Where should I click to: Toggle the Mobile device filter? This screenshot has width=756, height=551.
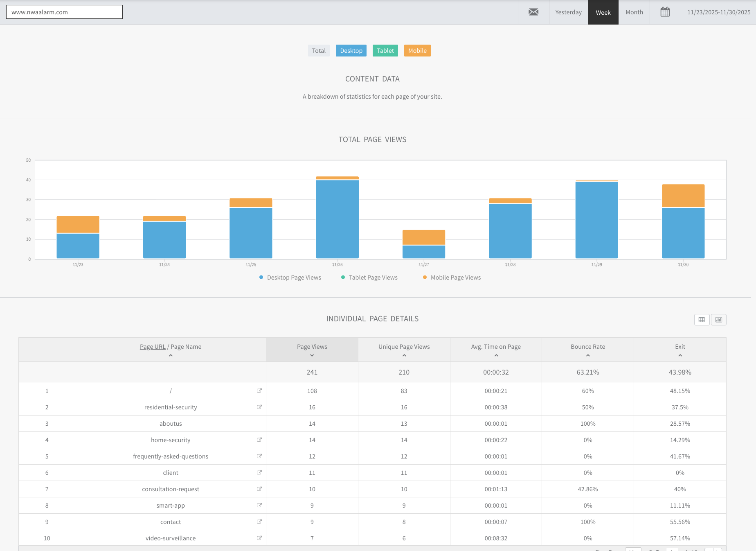[417, 51]
